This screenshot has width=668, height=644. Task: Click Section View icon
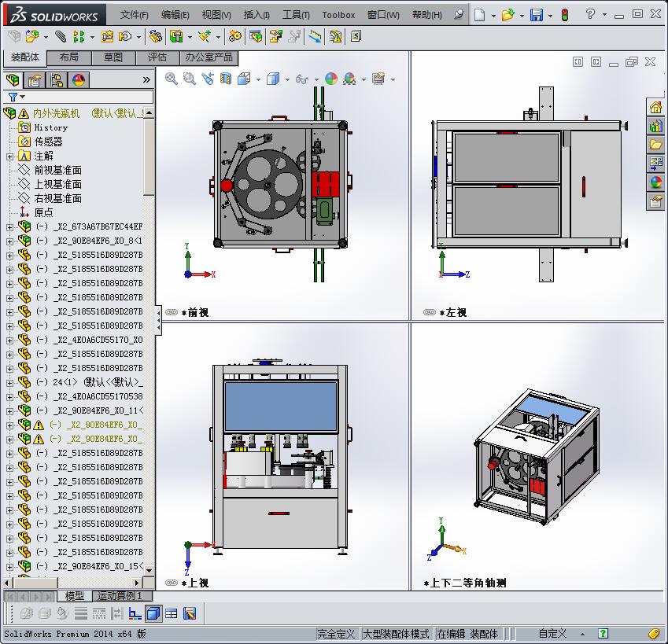(225, 79)
